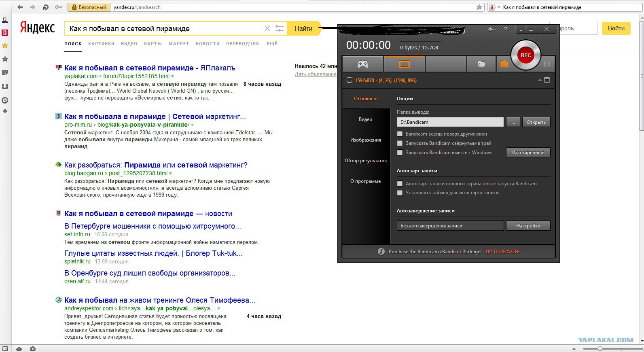Image resolution: width=644 pixels, height=352 pixels.
Task: Open Bandicam 'О программе' tab
Action: 366,181
